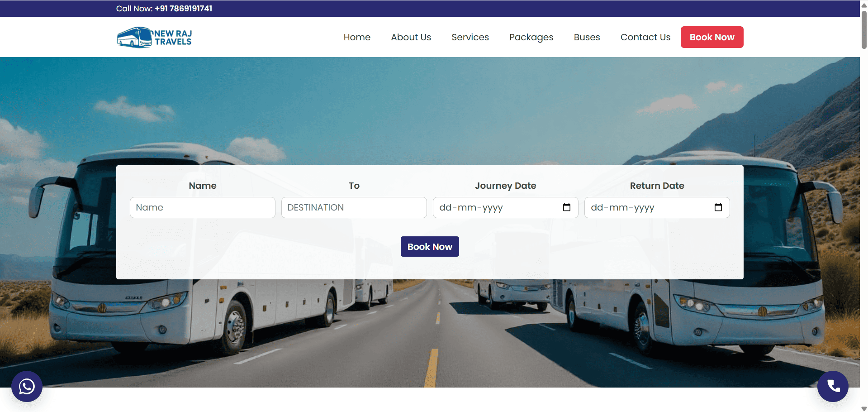The width and height of the screenshot is (868, 412).
Task: Focus the DESTINATION text field
Action: pos(354,207)
